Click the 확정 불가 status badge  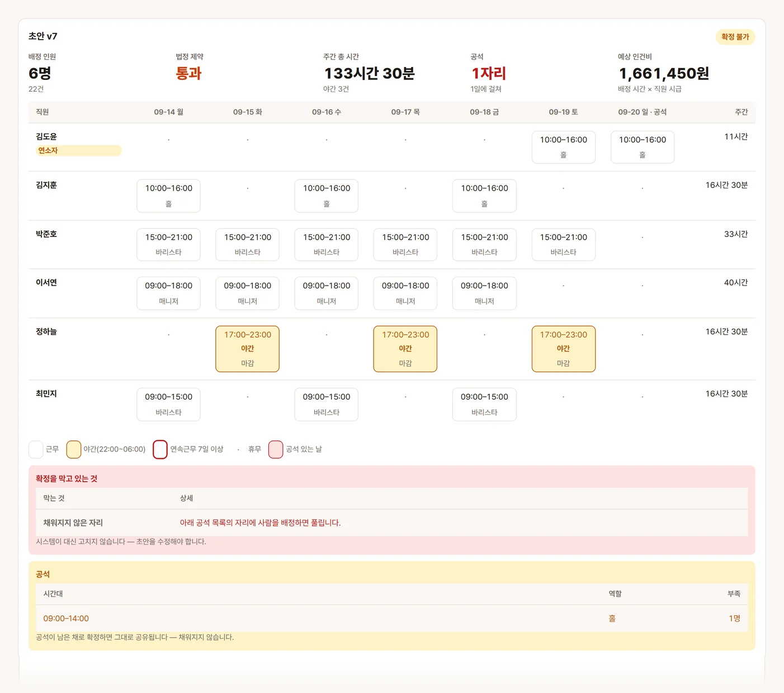[735, 37]
